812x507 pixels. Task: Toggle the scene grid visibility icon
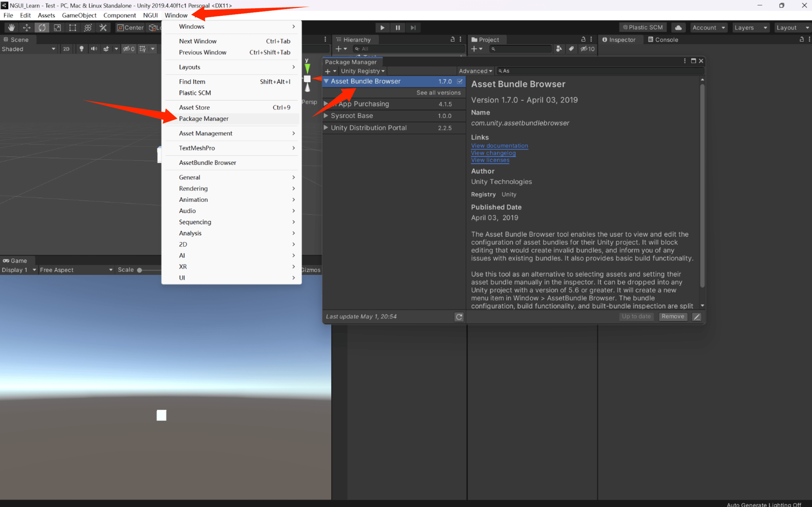tap(143, 49)
